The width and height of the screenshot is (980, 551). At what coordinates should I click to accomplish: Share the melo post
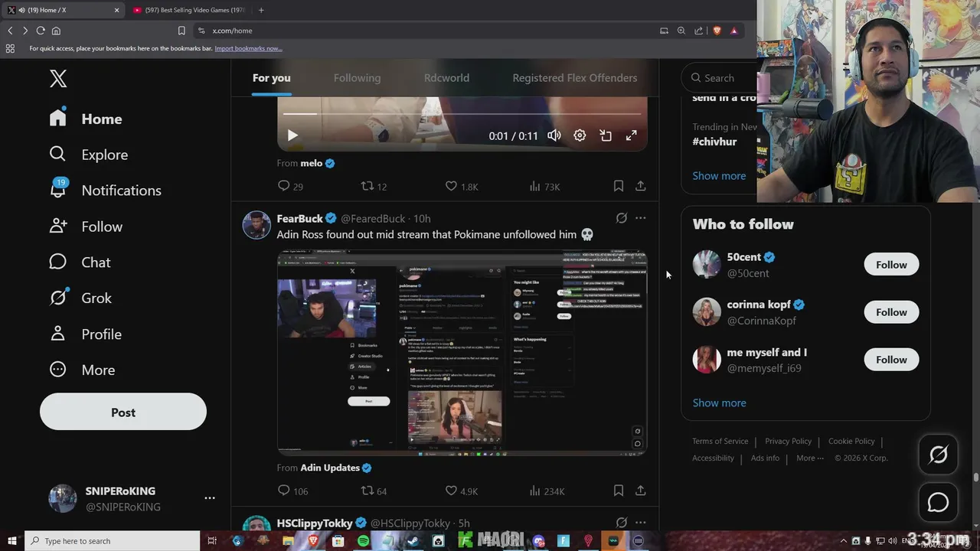641,186
